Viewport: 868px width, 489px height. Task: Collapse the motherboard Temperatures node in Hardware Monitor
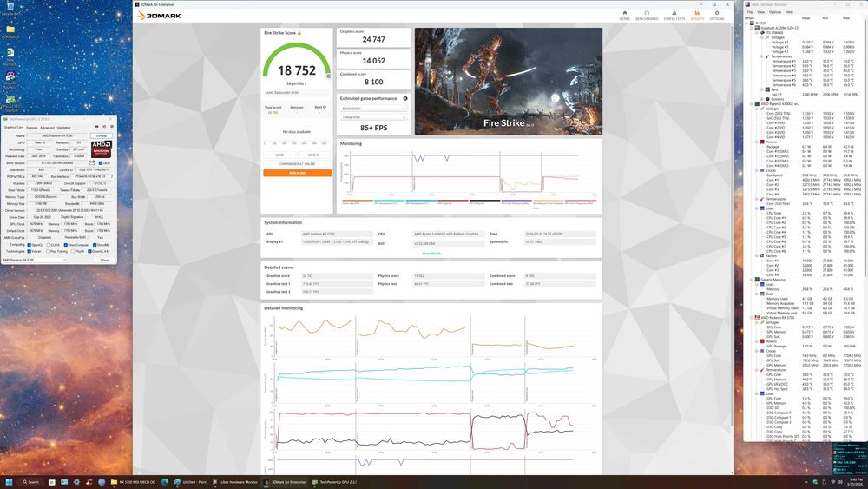pos(762,56)
